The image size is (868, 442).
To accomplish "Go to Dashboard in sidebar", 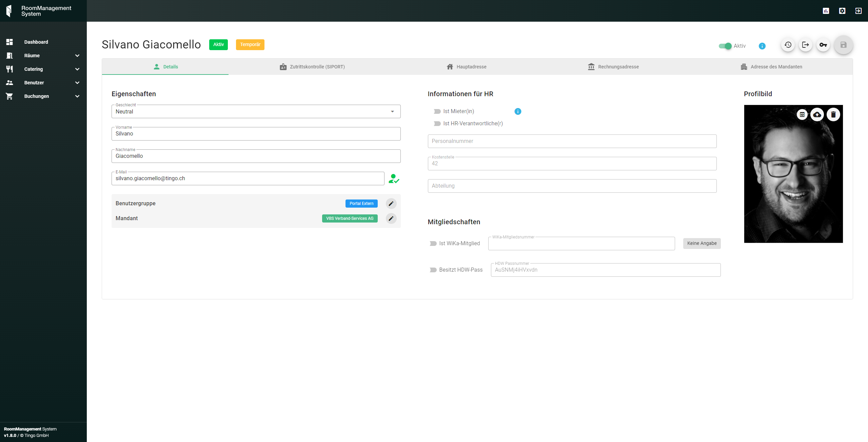I will coord(36,42).
